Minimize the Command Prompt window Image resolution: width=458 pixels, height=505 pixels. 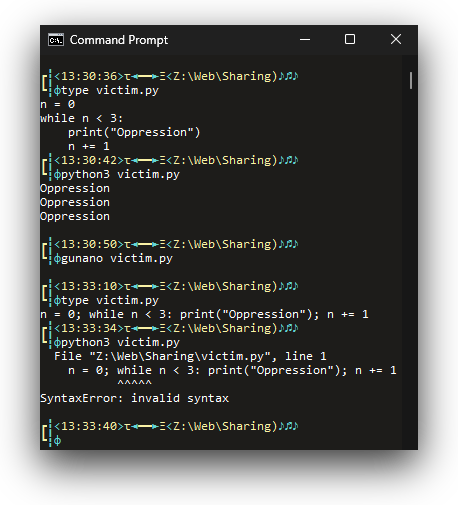click(305, 39)
